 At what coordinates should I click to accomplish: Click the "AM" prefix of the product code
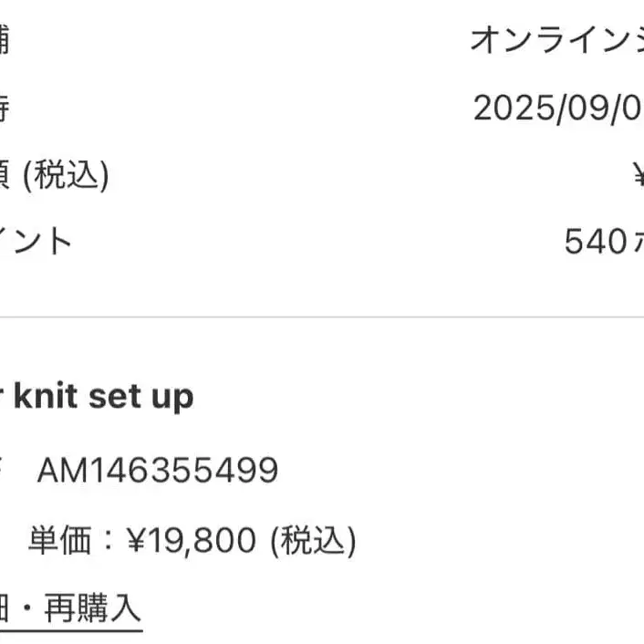pyautogui.click(x=57, y=471)
